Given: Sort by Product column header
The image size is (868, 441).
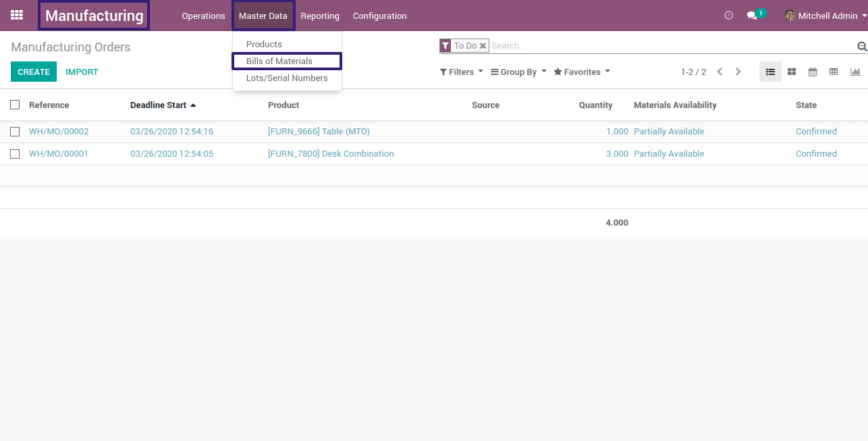Looking at the screenshot, I should click(x=283, y=105).
